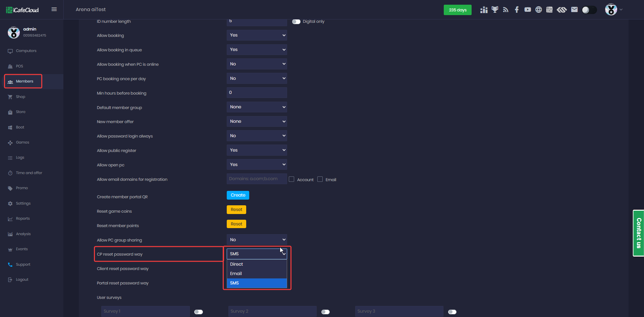The height and width of the screenshot is (317, 644).
Task: Click the Min hours before booking field
Action: (257, 93)
